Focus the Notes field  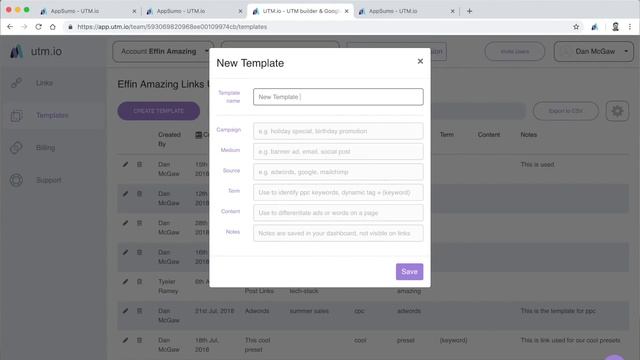(x=338, y=233)
